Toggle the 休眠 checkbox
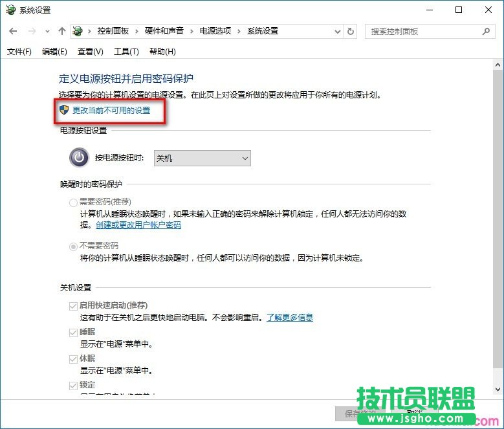 pos(73,358)
